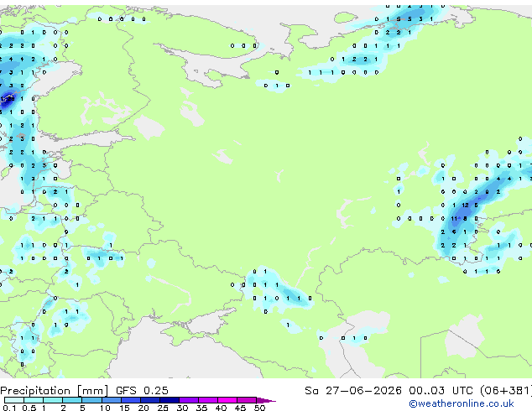Click the 'Precipitation [mm]' title text
532x411 pixels.
pyautogui.click(x=54, y=391)
